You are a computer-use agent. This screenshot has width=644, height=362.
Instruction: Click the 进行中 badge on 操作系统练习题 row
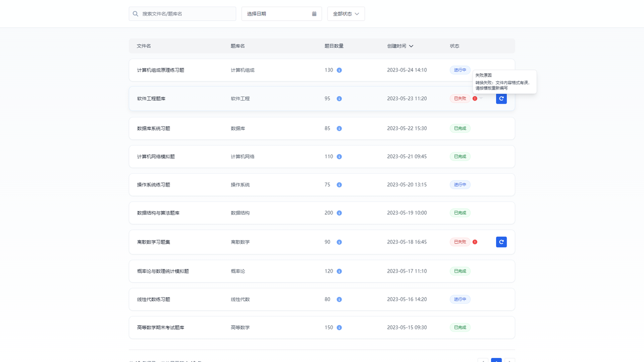tap(460, 185)
